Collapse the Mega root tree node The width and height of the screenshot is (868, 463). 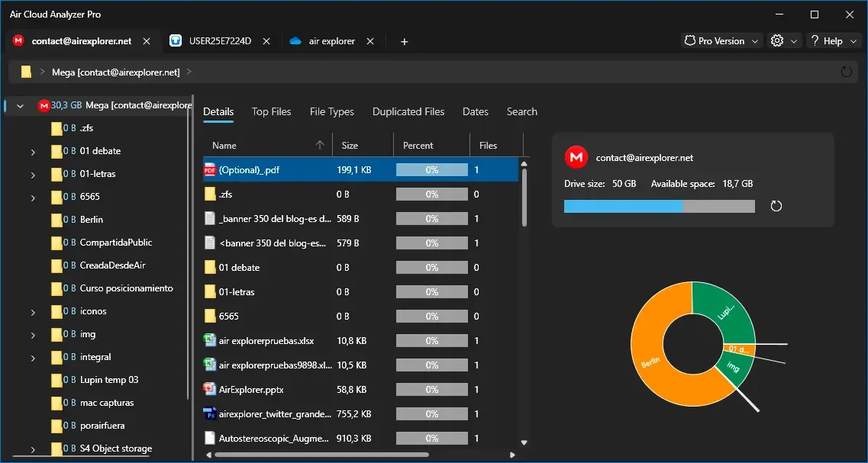coord(21,106)
